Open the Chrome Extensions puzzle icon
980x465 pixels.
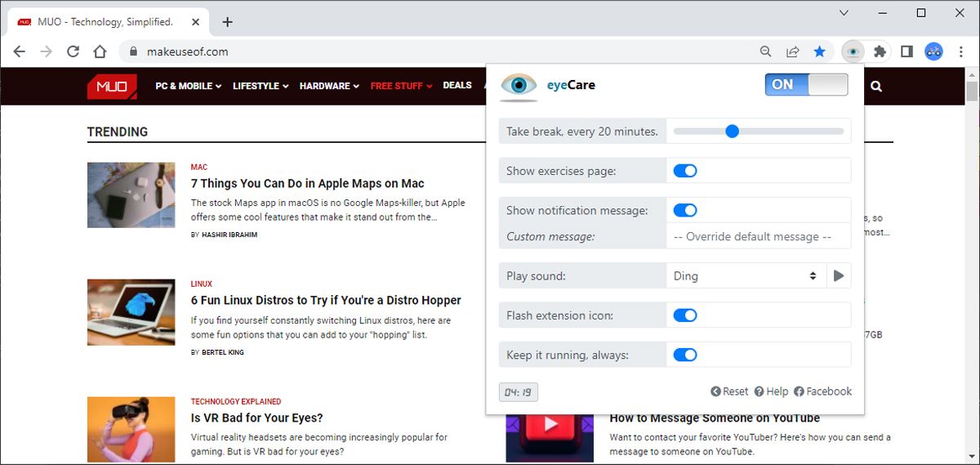coord(880,51)
